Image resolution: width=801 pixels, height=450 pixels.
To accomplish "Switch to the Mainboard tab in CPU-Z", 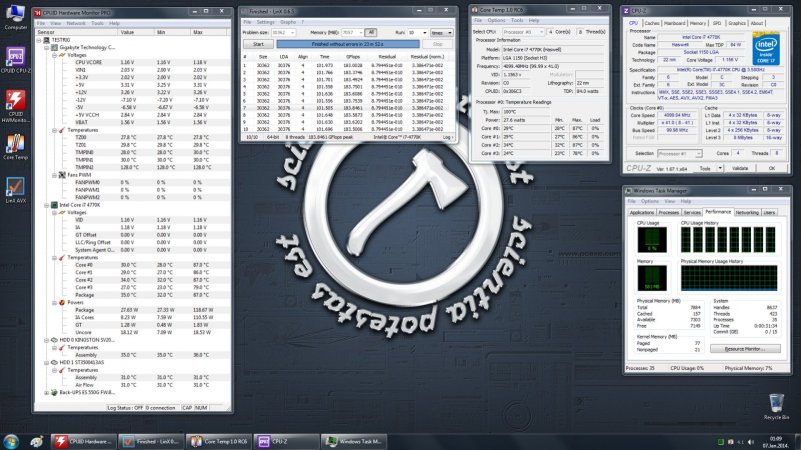I will [x=674, y=23].
